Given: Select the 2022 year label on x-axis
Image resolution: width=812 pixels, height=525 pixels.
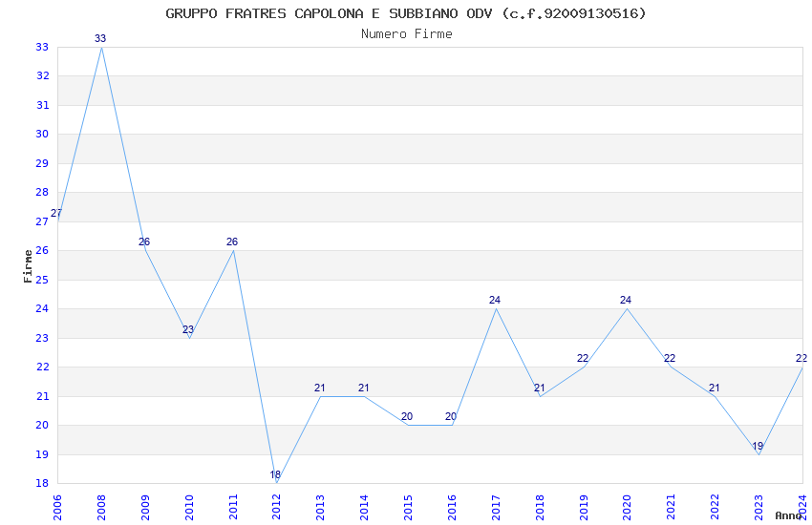Looking at the screenshot, I should tap(715, 507).
